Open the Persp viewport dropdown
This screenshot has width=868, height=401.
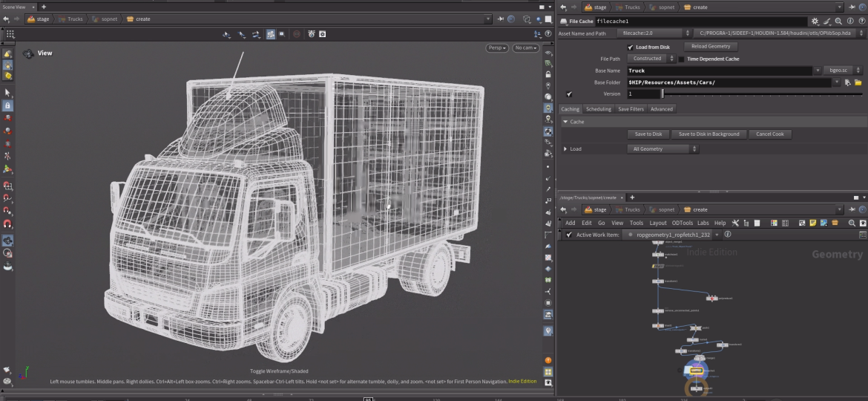point(497,48)
